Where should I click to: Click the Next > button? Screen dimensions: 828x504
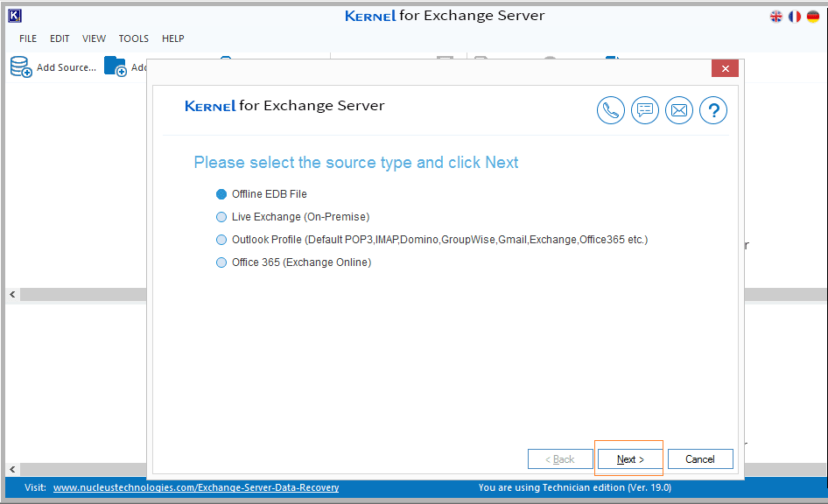pos(630,459)
